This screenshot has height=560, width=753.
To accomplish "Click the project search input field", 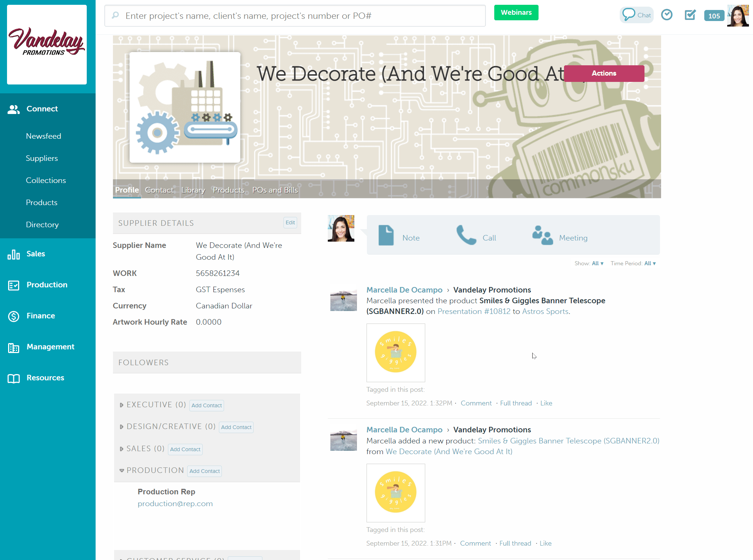I will pyautogui.click(x=295, y=16).
